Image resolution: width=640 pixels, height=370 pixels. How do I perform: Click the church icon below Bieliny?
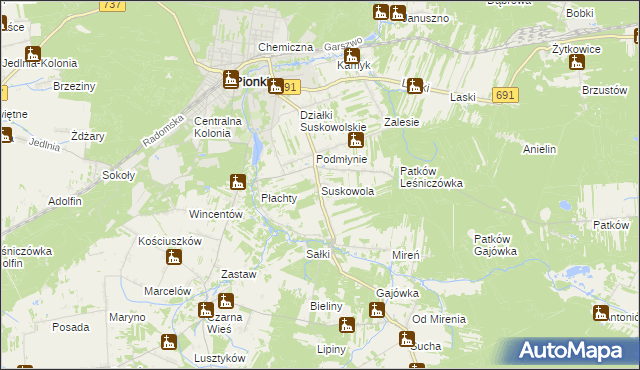point(347,325)
